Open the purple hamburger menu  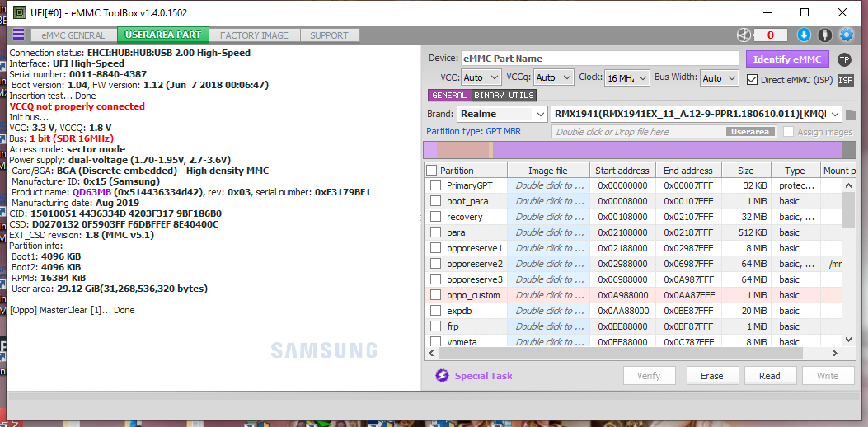(x=18, y=35)
